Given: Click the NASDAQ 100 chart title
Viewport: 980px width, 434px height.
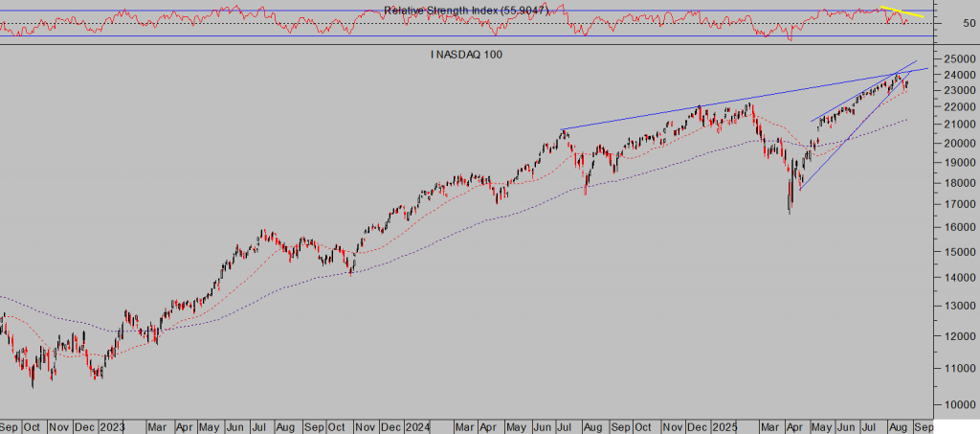Looking at the screenshot, I should (467, 55).
